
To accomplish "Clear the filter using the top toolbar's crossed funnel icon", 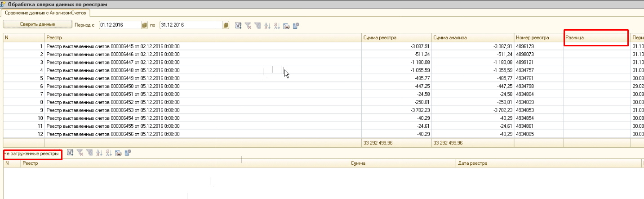I will pyautogui.click(x=248, y=26).
